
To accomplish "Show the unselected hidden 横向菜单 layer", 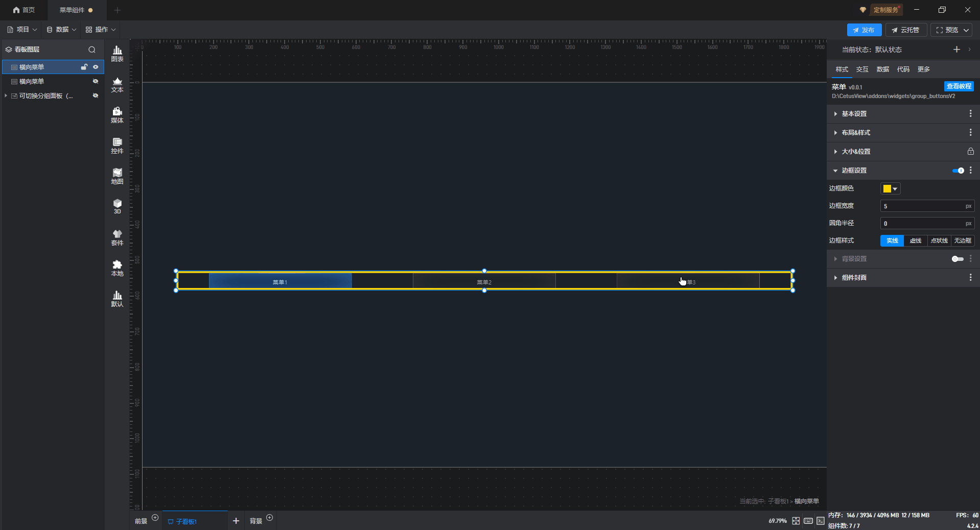I will pyautogui.click(x=96, y=81).
